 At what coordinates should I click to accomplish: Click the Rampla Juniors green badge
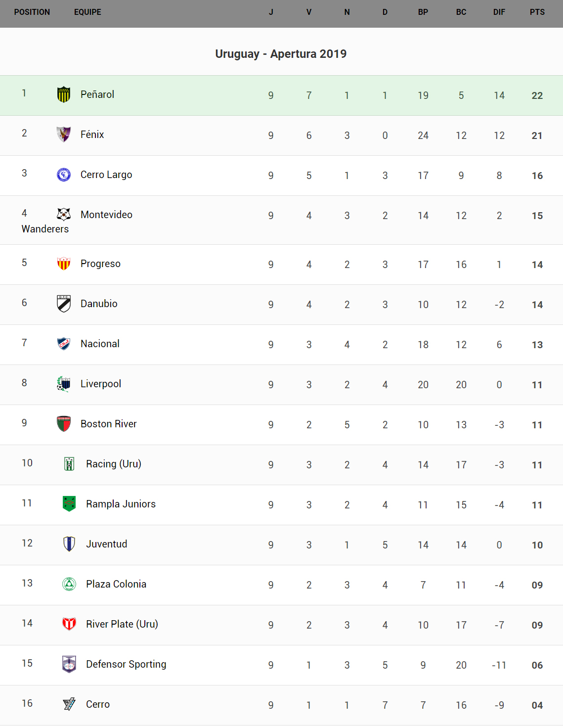(69, 504)
